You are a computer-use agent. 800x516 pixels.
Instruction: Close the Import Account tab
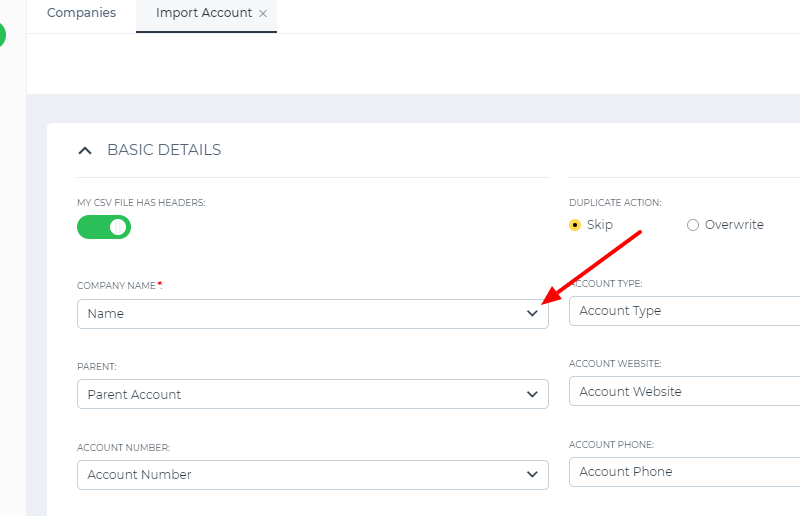(x=263, y=14)
